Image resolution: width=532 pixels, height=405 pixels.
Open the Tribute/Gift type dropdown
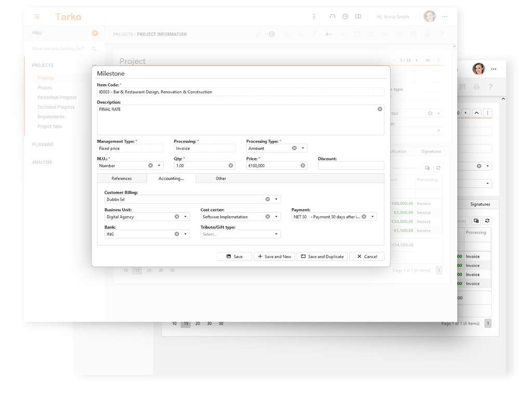(x=276, y=234)
